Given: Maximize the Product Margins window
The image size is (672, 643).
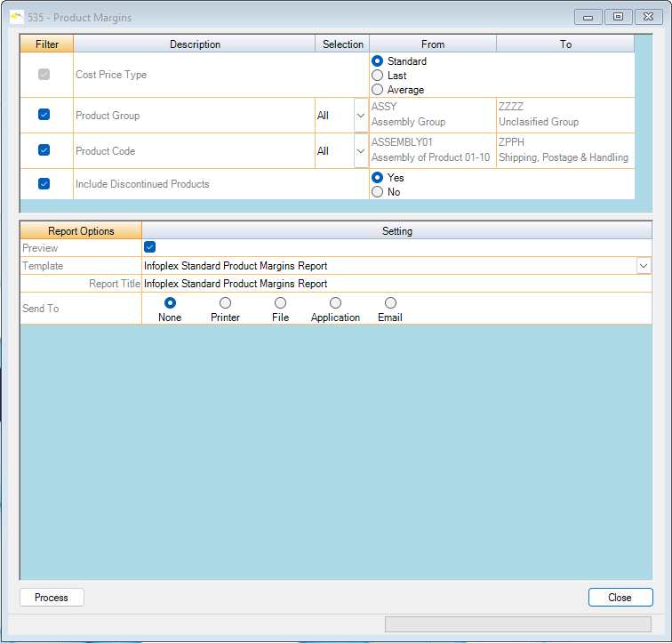Looking at the screenshot, I should [618, 17].
